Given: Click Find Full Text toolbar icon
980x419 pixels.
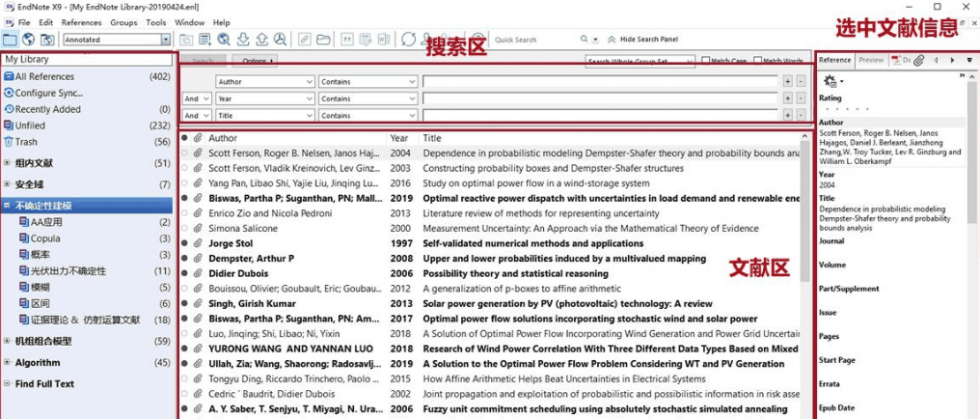Looking at the screenshot, I should tap(280, 40).
